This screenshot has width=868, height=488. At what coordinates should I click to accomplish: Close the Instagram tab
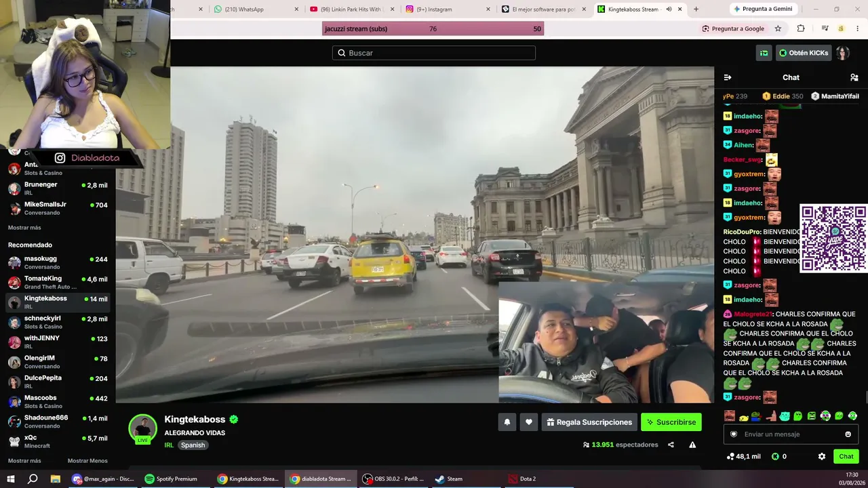tap(488, 9)
